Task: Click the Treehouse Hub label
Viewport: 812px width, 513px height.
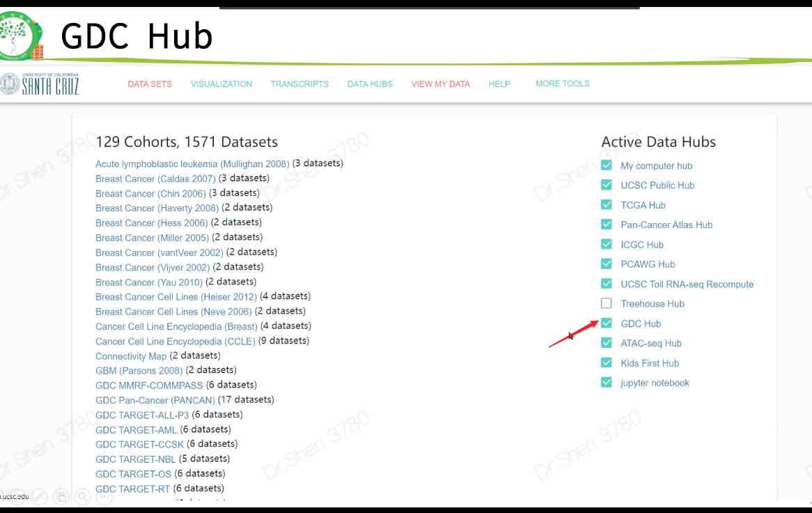Action: (653, 304)
